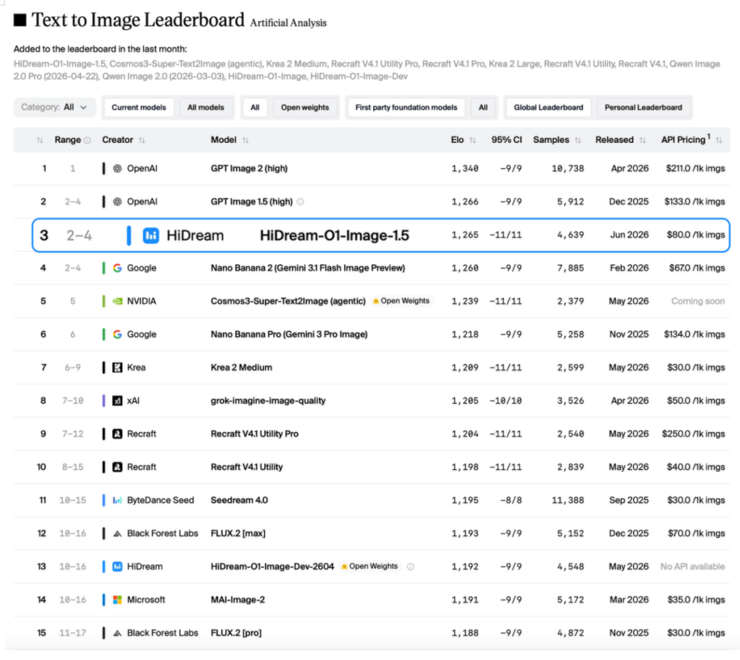
Task: Sort by Elo using its arrows icon
Action: (x=472, y=140)
